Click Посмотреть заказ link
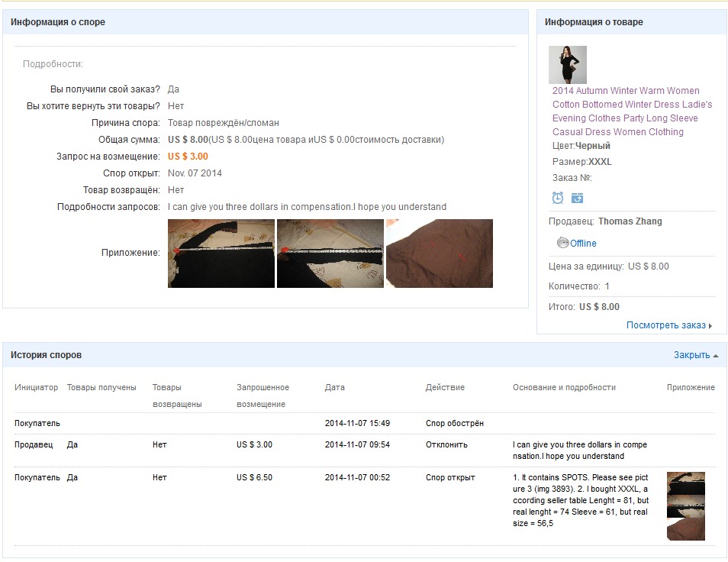Image resolution: width=728 pixels, height=562 pixels. 665,325
